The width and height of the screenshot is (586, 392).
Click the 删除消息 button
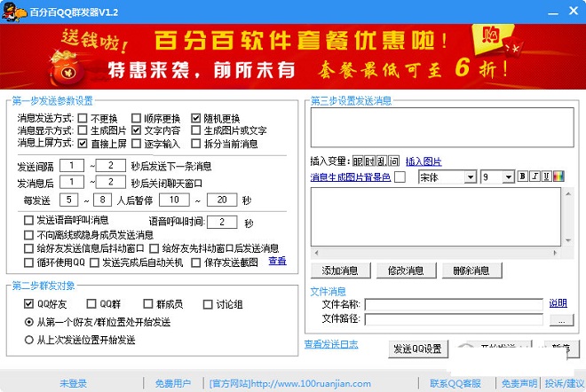pos(471,270)
